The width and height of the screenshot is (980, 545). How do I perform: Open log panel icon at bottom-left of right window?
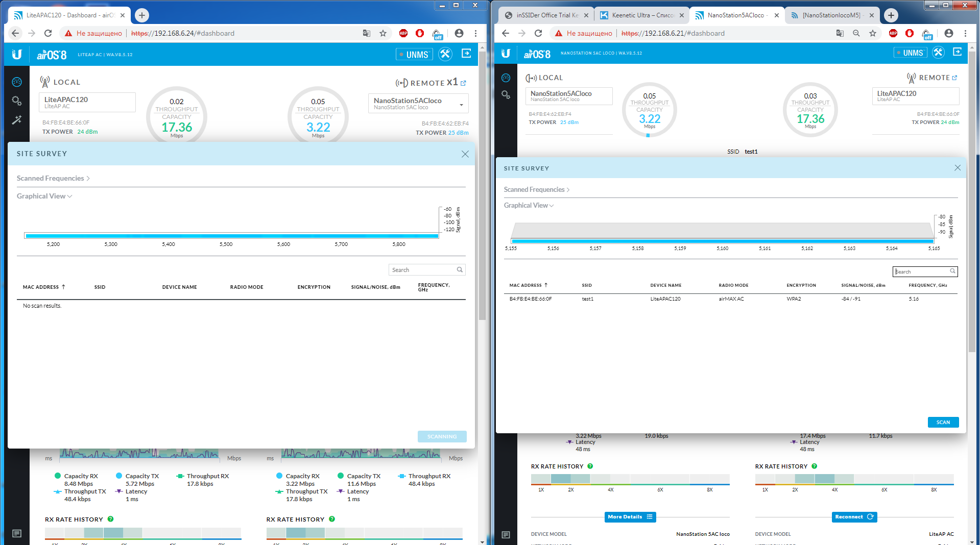[506, 535]
